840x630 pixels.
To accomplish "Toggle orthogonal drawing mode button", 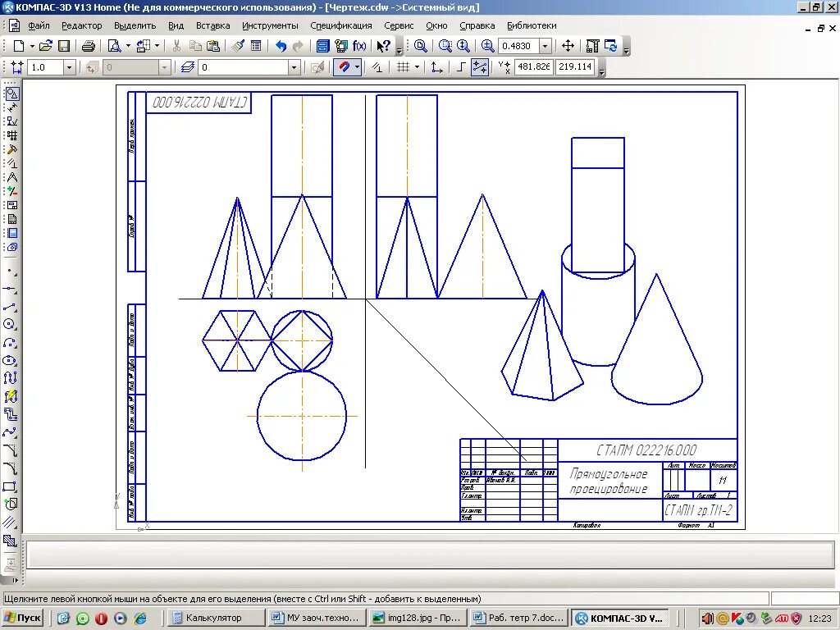I will [461, 67].
